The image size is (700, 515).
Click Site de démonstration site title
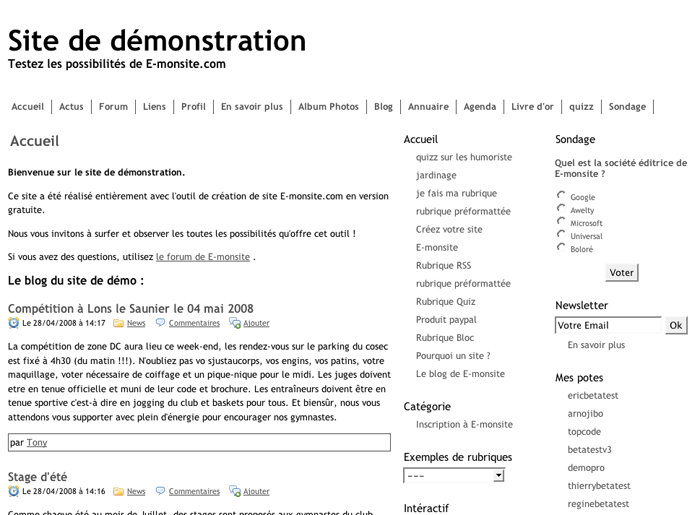[x=157, y=41]
